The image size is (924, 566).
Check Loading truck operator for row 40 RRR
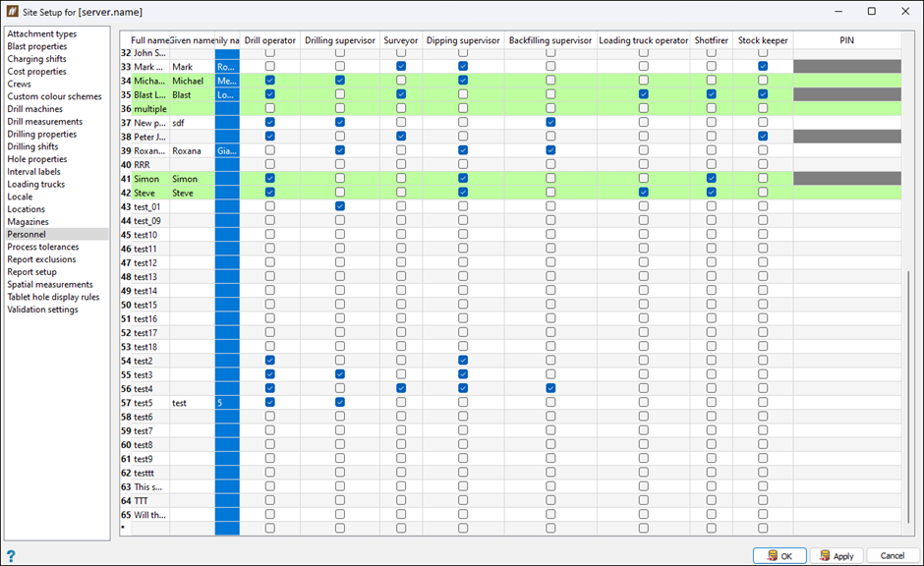[644, 165]
